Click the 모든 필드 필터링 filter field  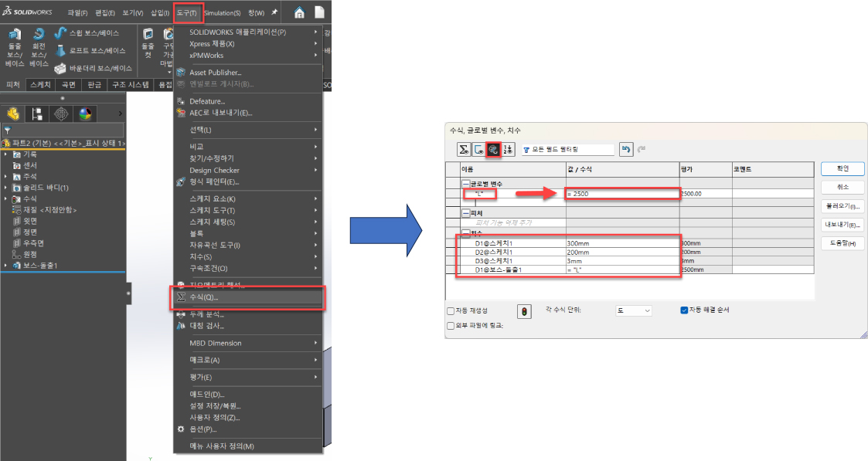[568, 149]
